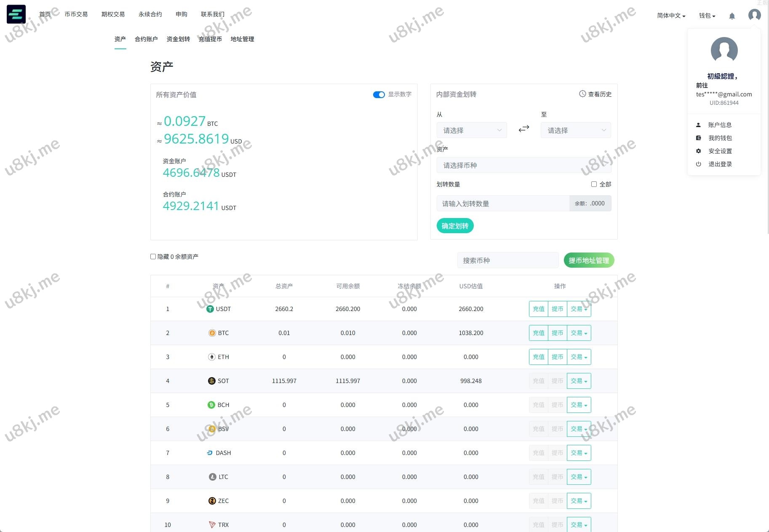Image resolution: width=769 pixels, height=532 pixels.
Task: Open the notification bell
Action: 732,16
